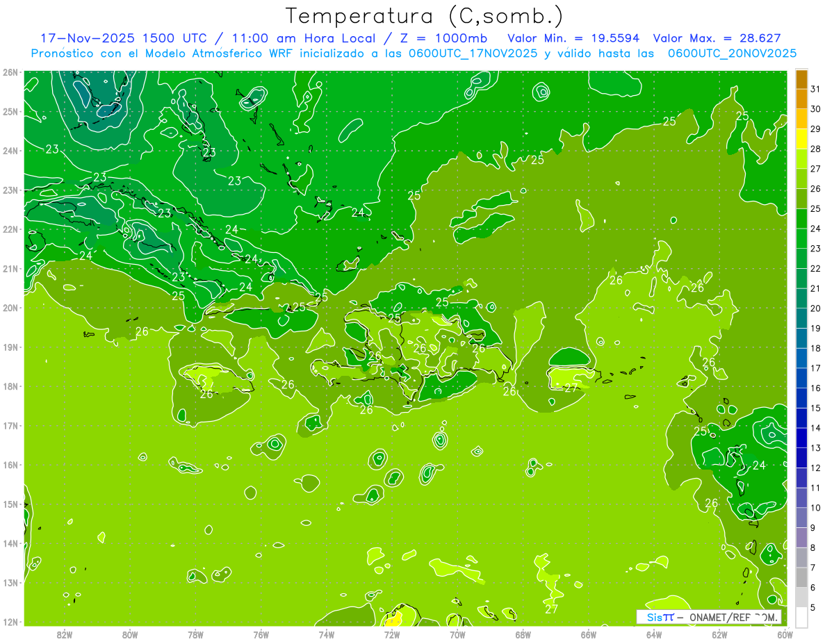This screenshot has width=834, height=644.
Task: Click the 15N latitude axis label
Action: tap(10, 504)
